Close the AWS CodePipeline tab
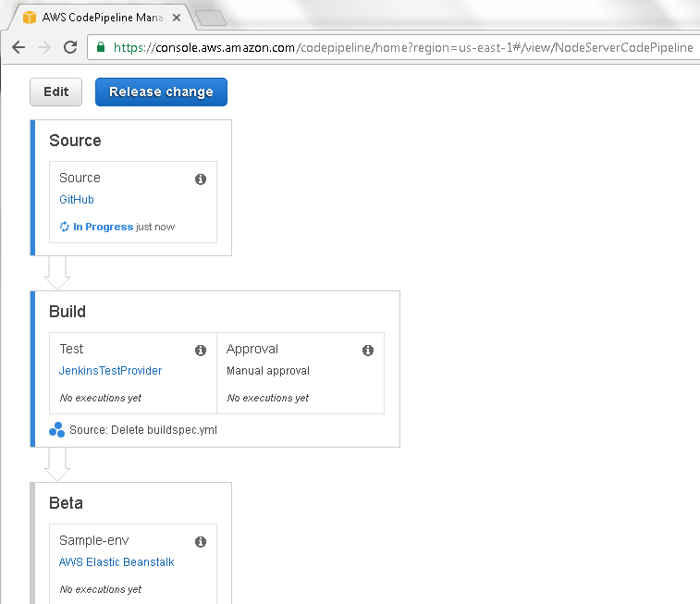 (x=177, y=18)
